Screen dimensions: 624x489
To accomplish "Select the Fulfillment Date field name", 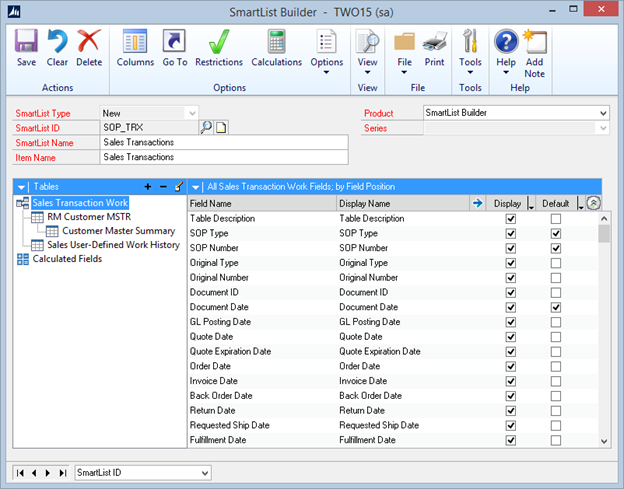I will click(x=218, y=440).
